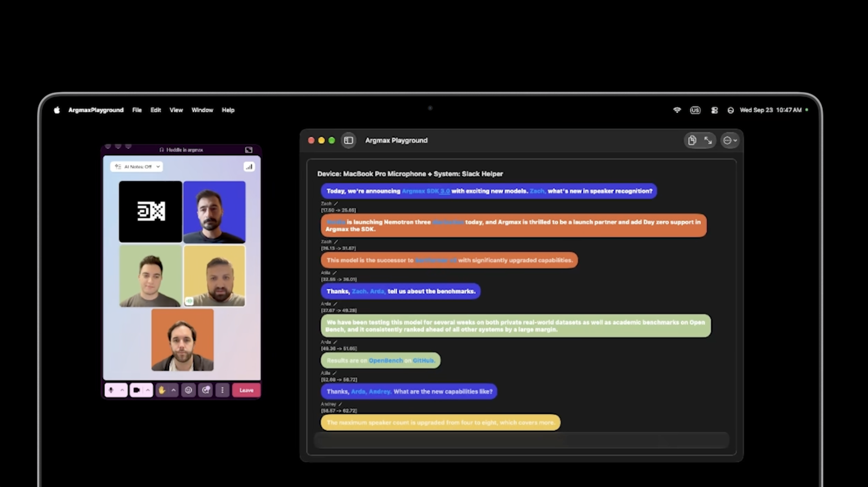Select the participant tile with blue background

[214, 212]
